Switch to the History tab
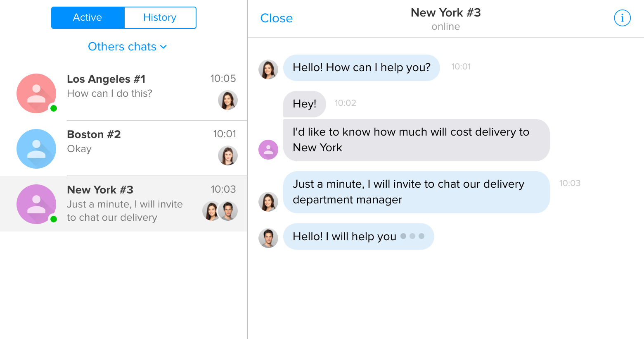 tap(160, 17)
